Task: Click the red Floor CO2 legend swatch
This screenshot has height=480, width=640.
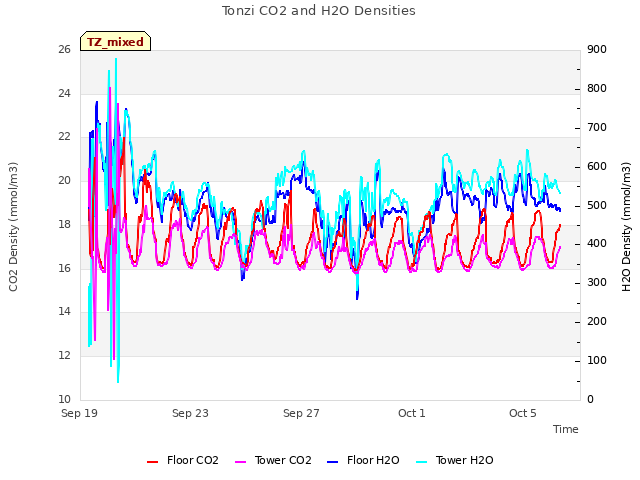Action: 152,462
